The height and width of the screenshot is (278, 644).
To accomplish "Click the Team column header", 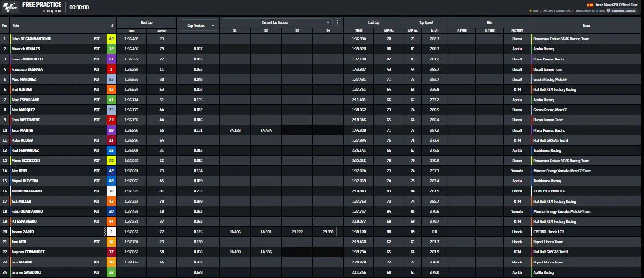I will point(586,25).
